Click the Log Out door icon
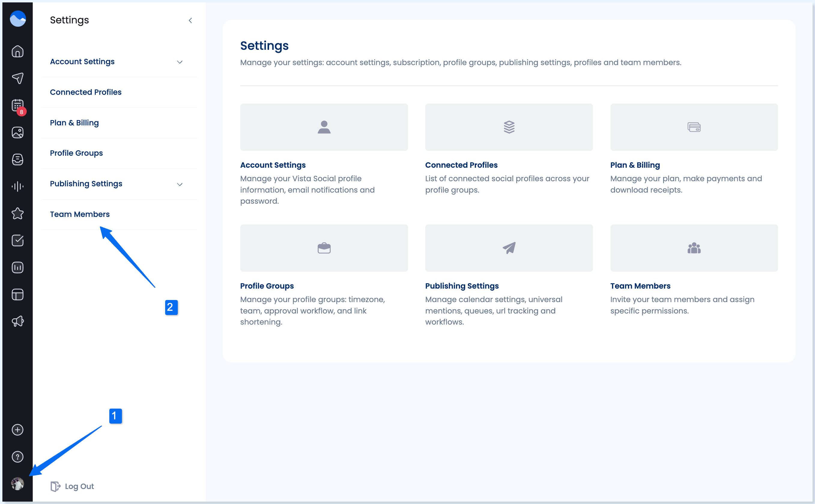Viewport: 815px width, 504px height. tap(55, 486)
